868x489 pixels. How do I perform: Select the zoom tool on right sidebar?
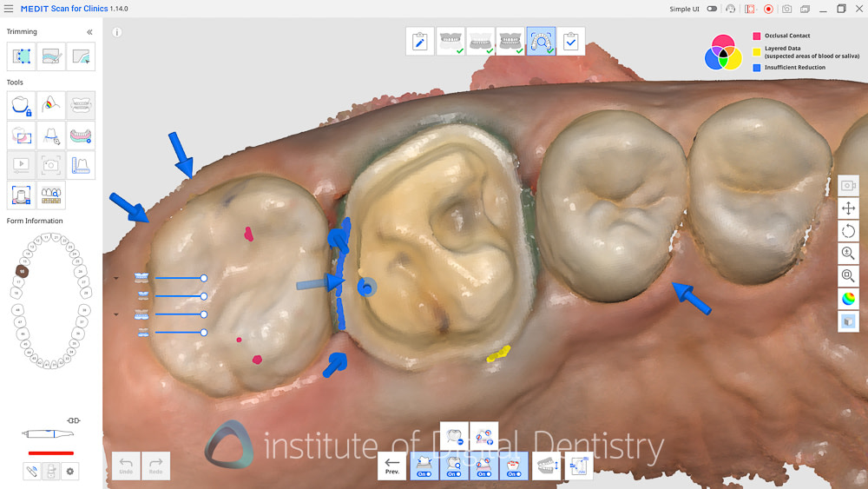click(848, 253)
